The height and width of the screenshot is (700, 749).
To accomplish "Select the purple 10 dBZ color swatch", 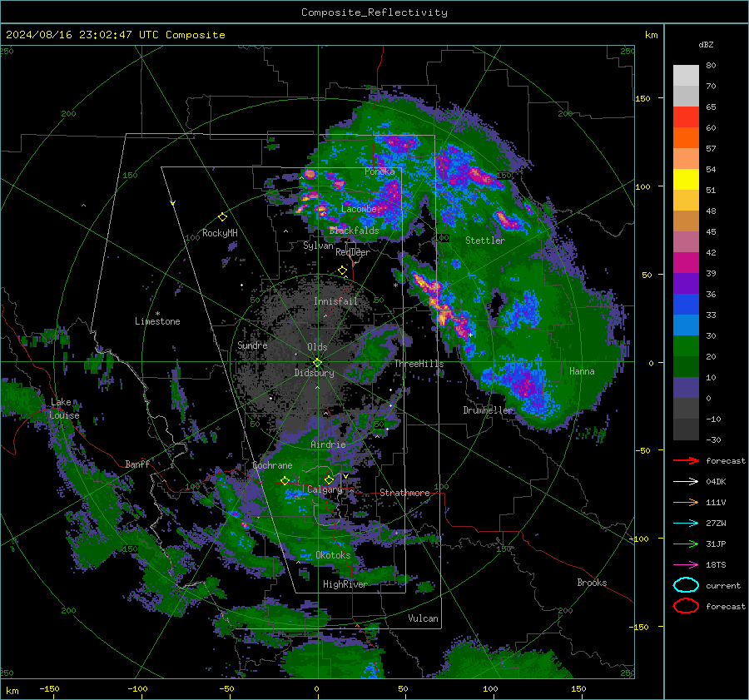I will [x=686, y=388].
